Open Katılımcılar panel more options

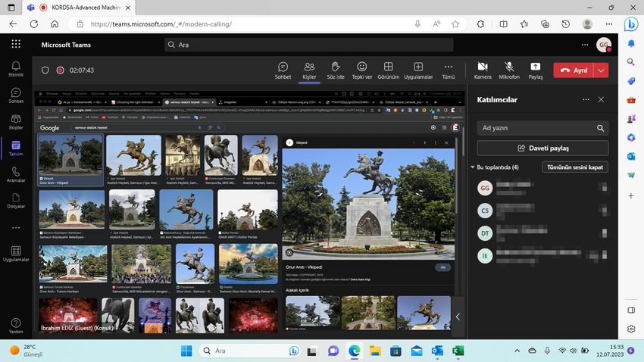(586, 99)
